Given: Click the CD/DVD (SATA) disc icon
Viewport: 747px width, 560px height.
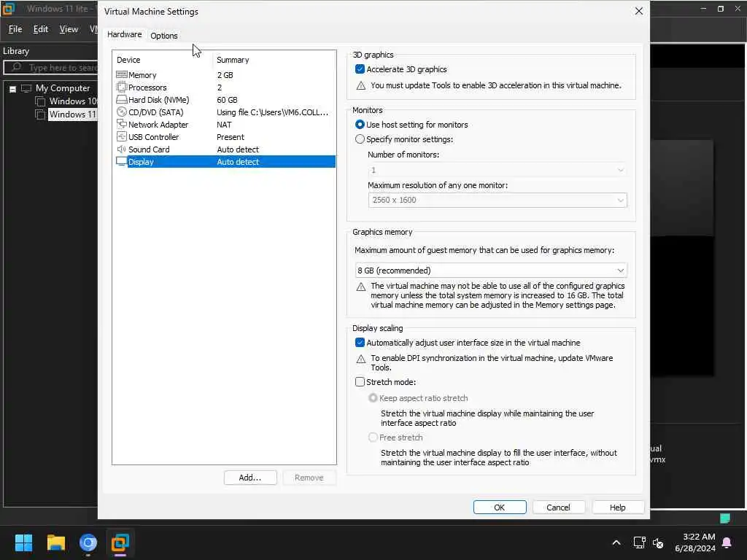Looking at the screenshot, I should pyautogui.click(x=122, y=112).
